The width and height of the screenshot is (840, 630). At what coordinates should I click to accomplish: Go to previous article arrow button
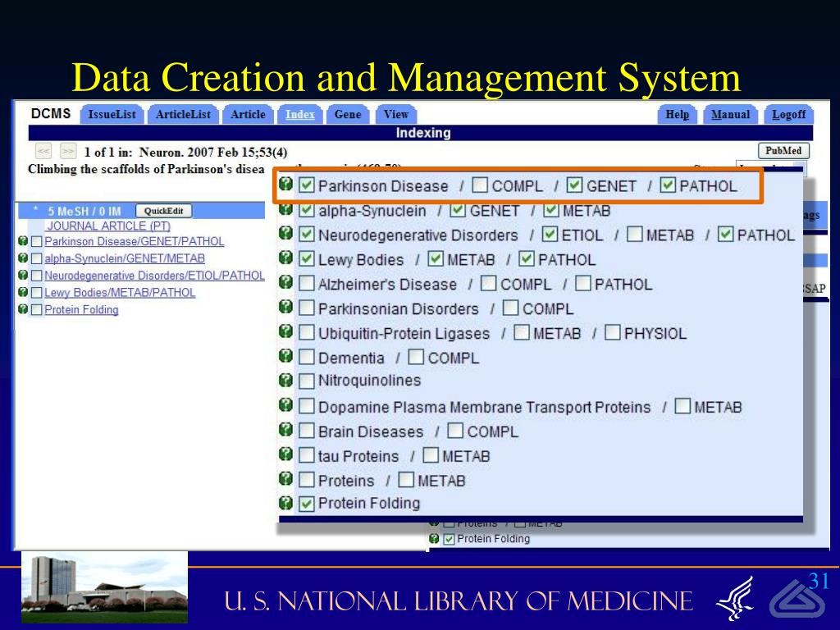coord(43,151)
